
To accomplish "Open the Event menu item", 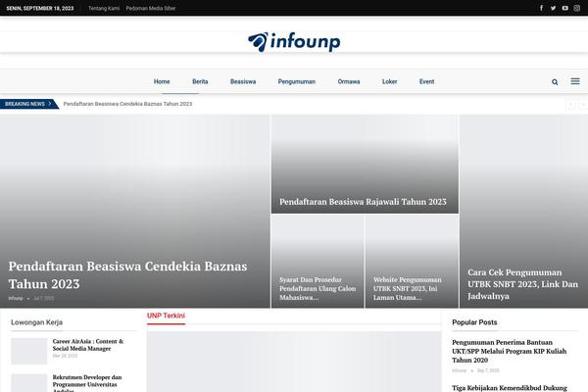I will [426, 81].
